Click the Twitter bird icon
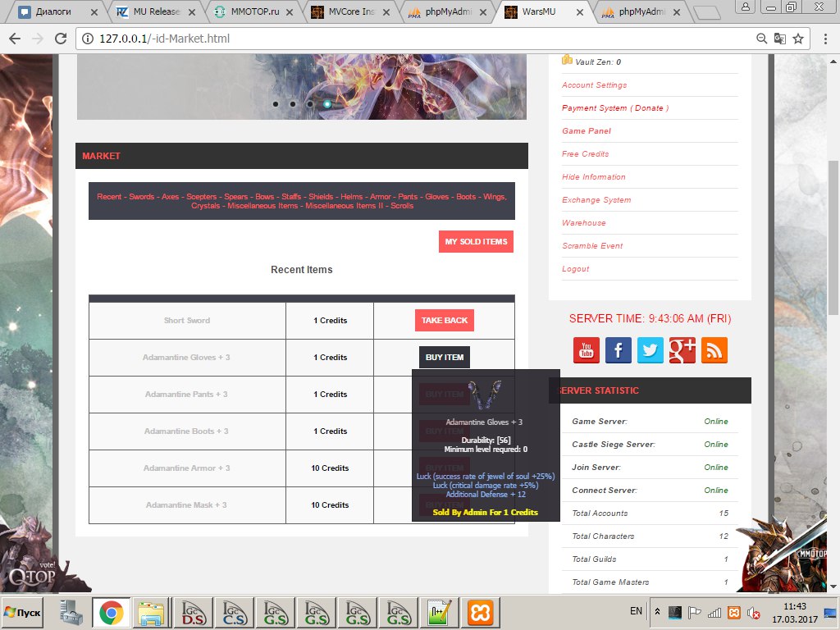840x630 pixels. pyautogui.click(x=650, y=350)
